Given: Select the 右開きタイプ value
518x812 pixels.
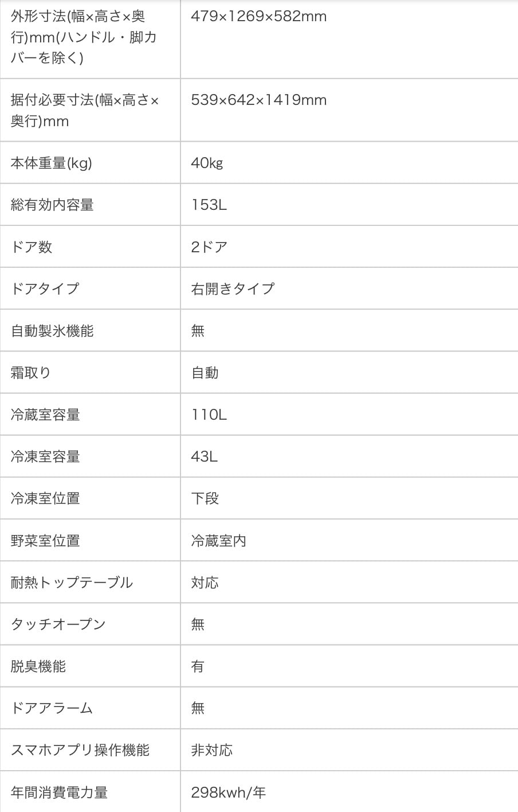Looking at the screenshot, I should tap(233, 289).
